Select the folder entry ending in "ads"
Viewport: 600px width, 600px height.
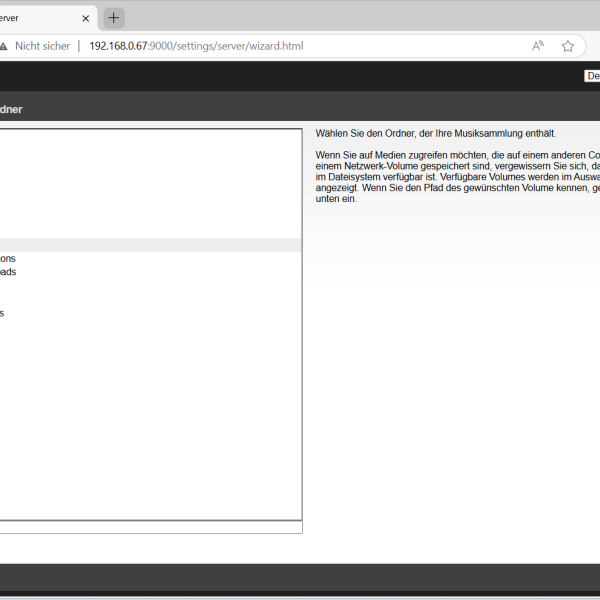8,272
